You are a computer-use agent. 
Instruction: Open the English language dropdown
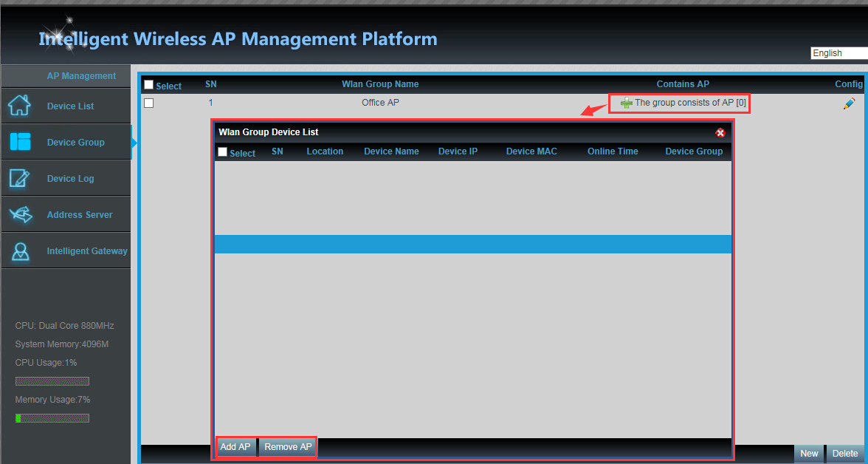click(x=839, y=53)
